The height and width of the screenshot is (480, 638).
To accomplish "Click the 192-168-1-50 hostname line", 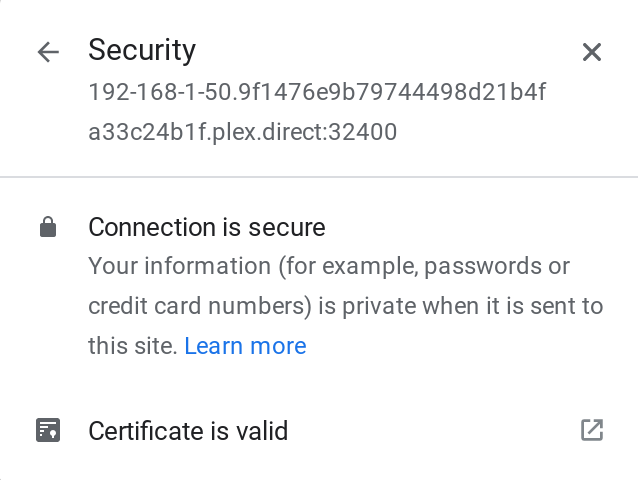I will coord(317,92).
